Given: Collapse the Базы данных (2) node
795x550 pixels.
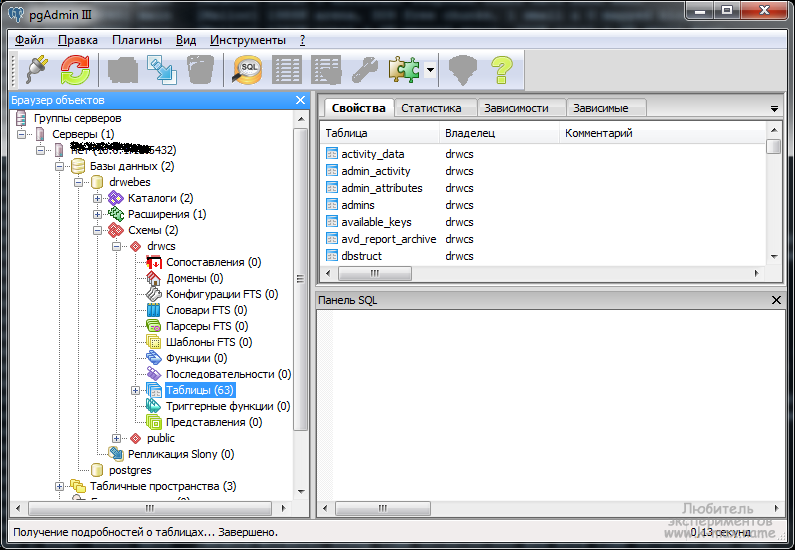Looking at the screenshot, I should coord(59,166).
